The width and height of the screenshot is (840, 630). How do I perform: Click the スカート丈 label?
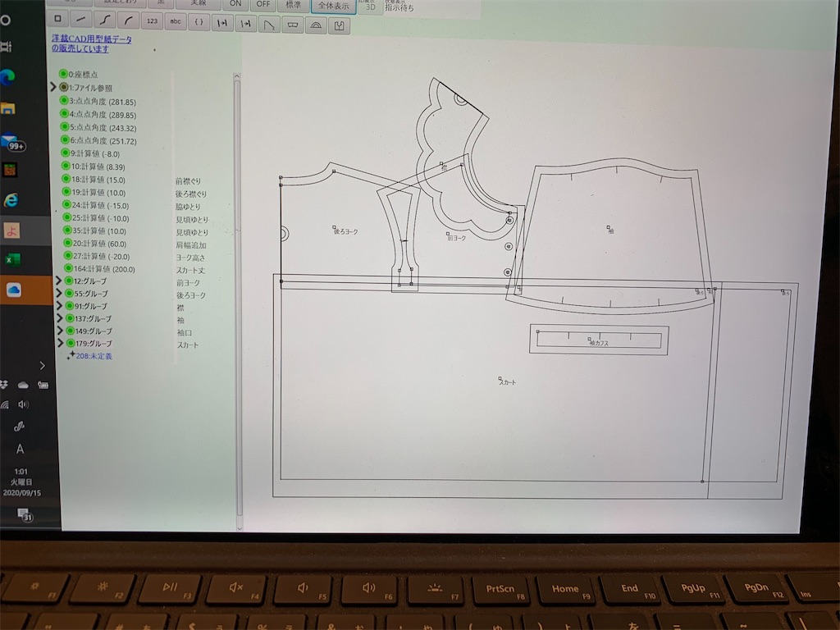190,271
